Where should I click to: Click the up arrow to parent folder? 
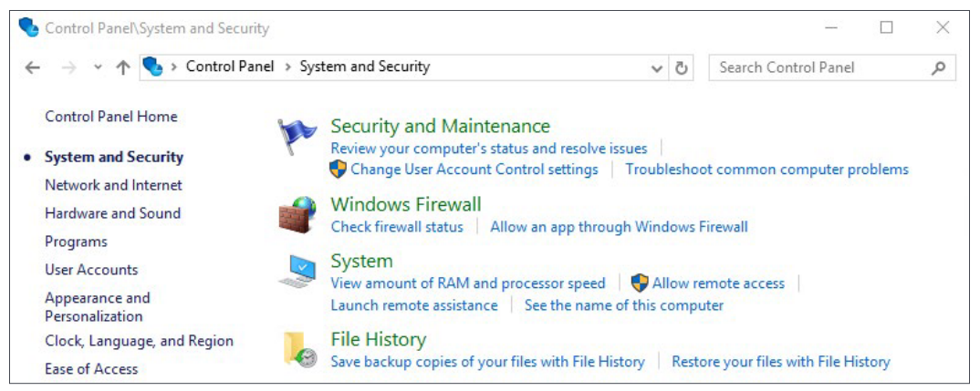point(123,67)
